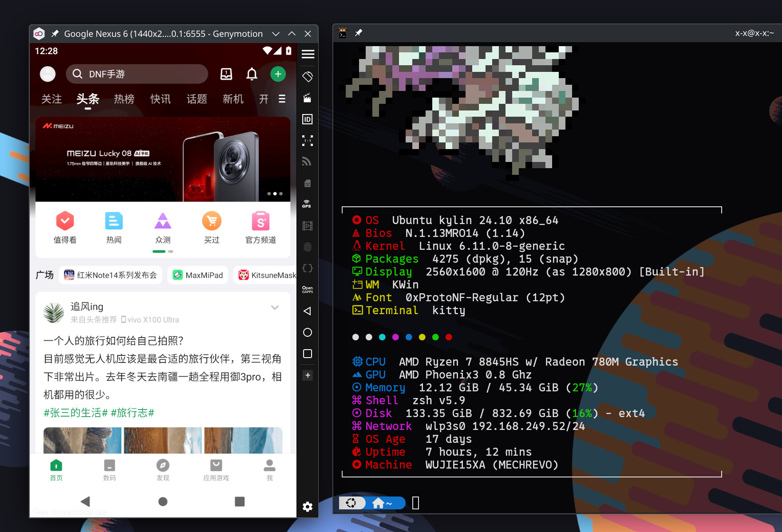Open the 发现 bottom tab
Image resolution: width=782 pixels, height=532 pixels.
tap(163, 470)
